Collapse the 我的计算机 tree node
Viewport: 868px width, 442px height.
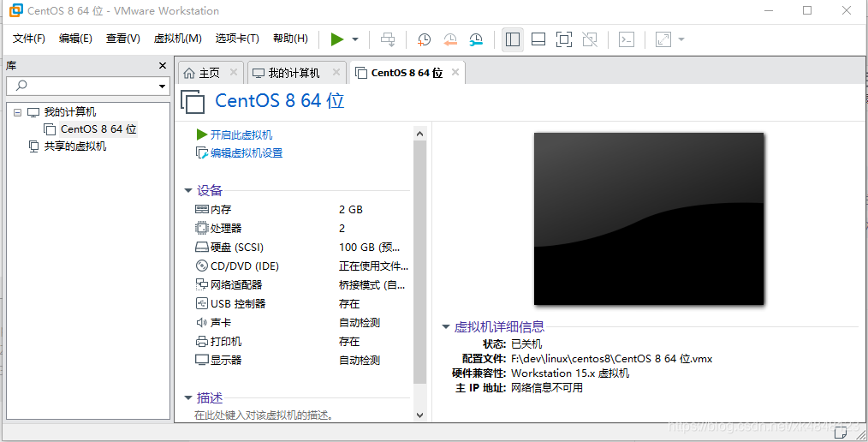(17, 112)
